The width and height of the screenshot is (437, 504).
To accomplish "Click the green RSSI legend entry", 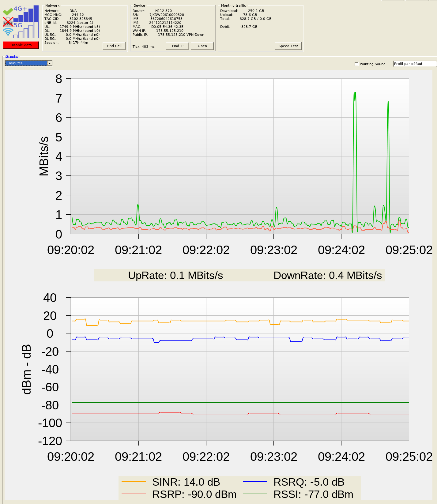I will pyautogui.click(x=298, y=494).
